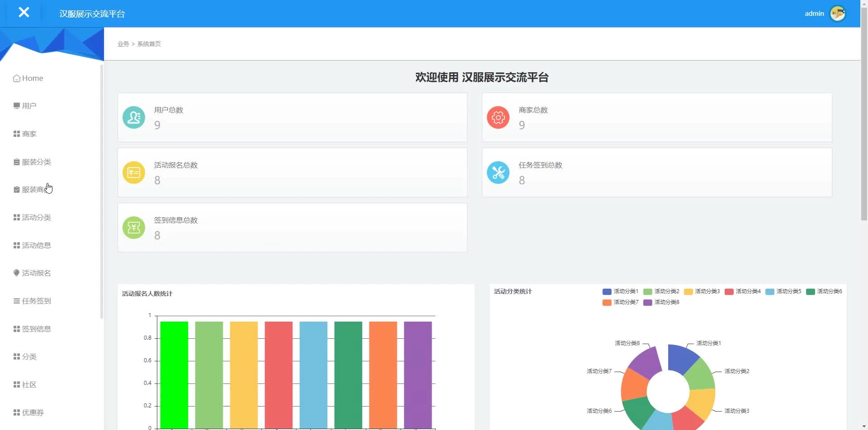Toggle 活动分类4 legend entry visibility

742,292
